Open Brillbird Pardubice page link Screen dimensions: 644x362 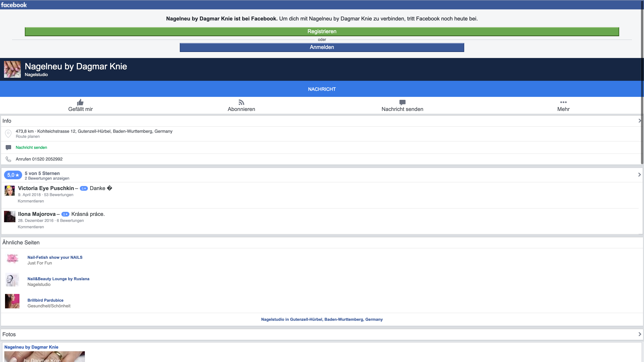click(x=45, y=300)
